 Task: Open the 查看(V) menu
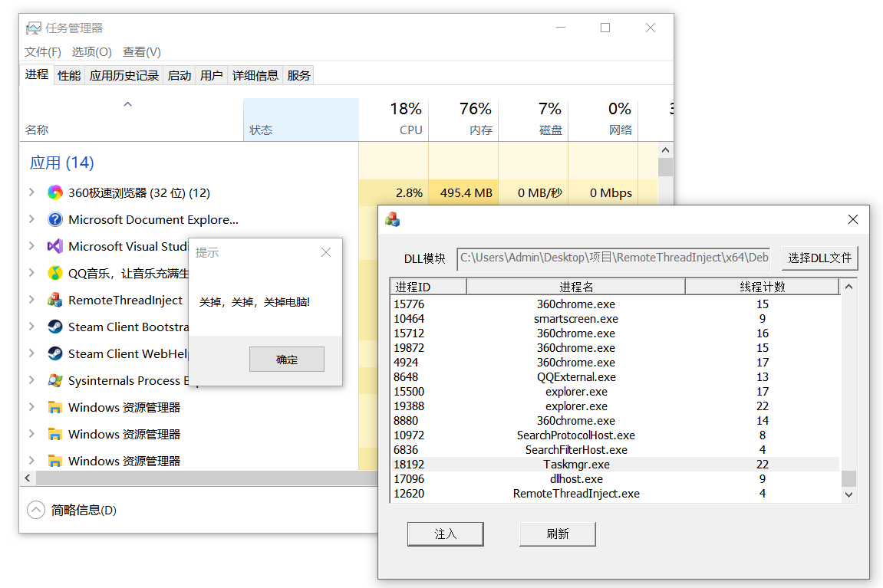(142, 52)
